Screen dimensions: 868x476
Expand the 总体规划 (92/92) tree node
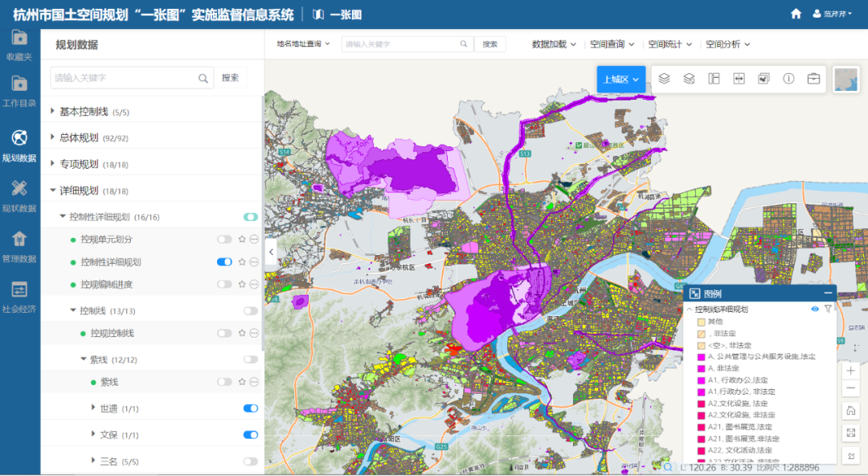[52, 137]
